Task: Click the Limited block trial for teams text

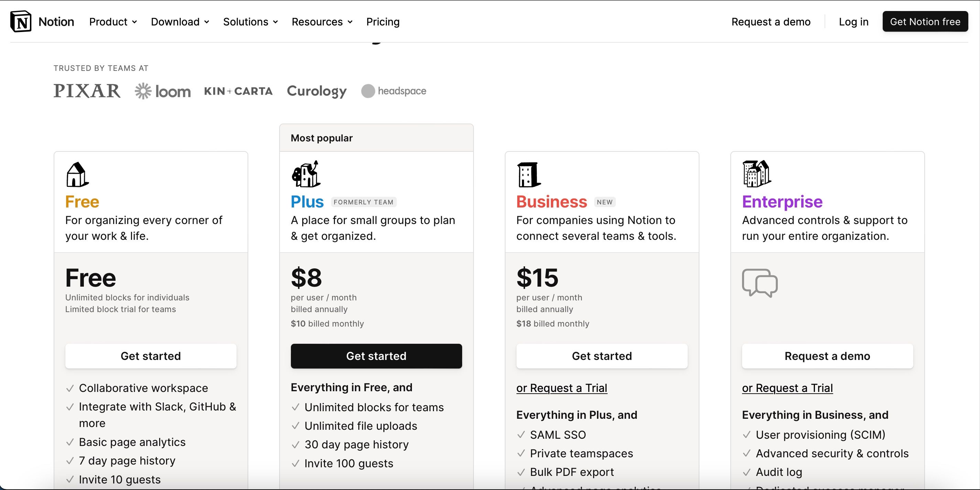Action: (121, 309)
